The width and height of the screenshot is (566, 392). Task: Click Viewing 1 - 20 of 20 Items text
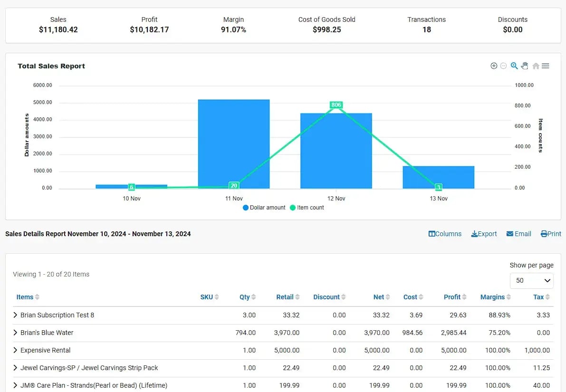[x=51, y=274]
